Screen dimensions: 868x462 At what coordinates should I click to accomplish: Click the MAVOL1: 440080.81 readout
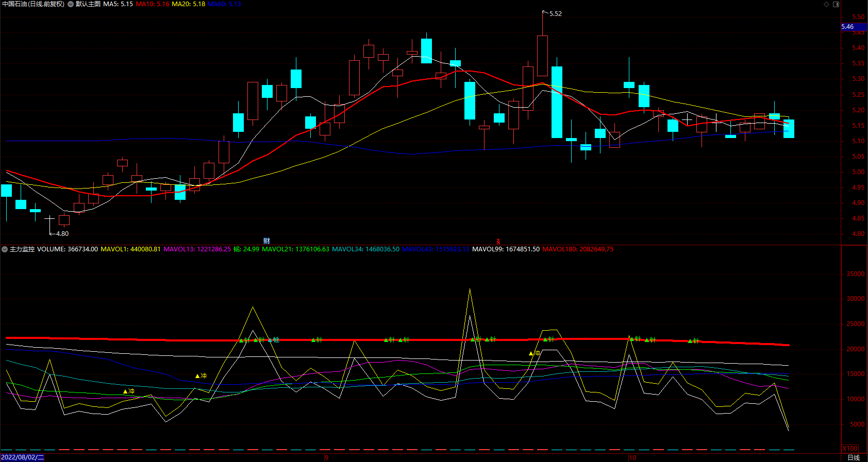(x=130, y=249)
